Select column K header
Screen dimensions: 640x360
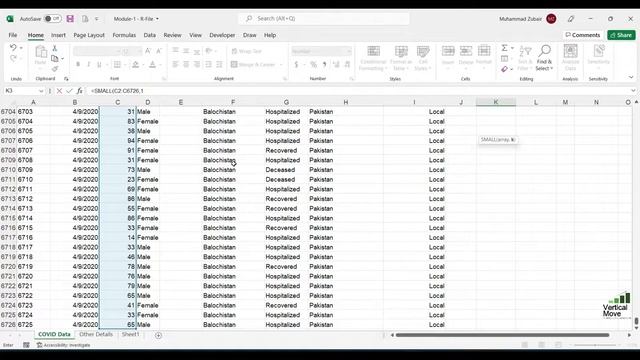(496, 102)
